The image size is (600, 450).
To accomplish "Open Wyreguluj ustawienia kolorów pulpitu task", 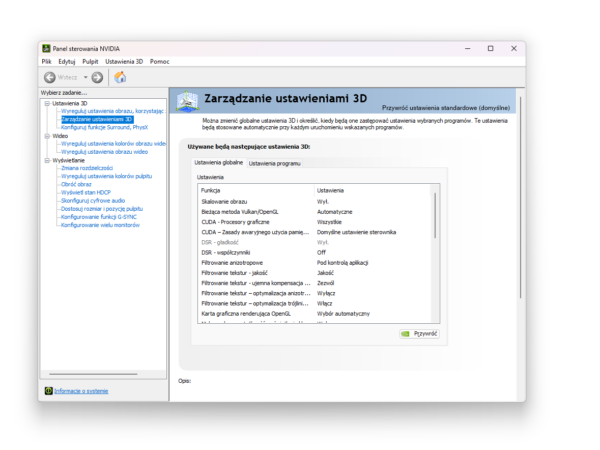I will [x=106, y=176].
